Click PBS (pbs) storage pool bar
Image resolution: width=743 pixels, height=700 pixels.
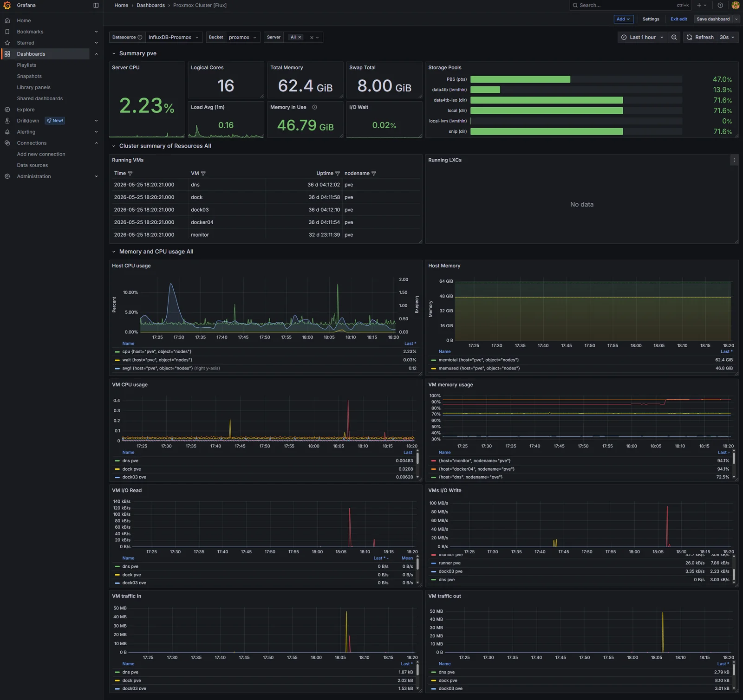pos(576,79)
